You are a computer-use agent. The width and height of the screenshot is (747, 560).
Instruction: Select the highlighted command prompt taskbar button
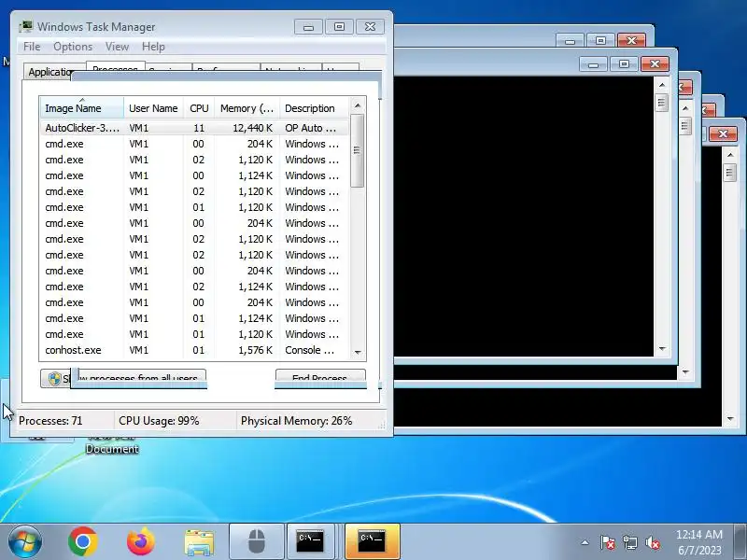(372, 541)
